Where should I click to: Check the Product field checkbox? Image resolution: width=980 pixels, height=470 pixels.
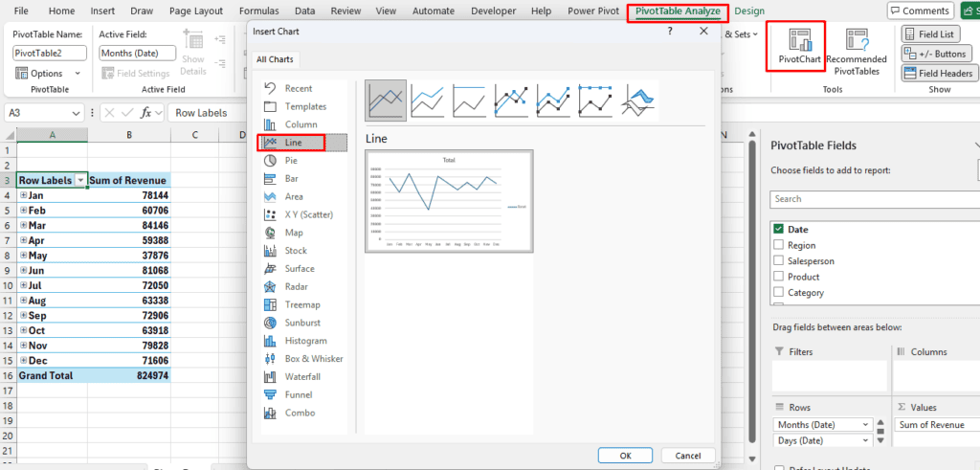click(x=779, y=277)
